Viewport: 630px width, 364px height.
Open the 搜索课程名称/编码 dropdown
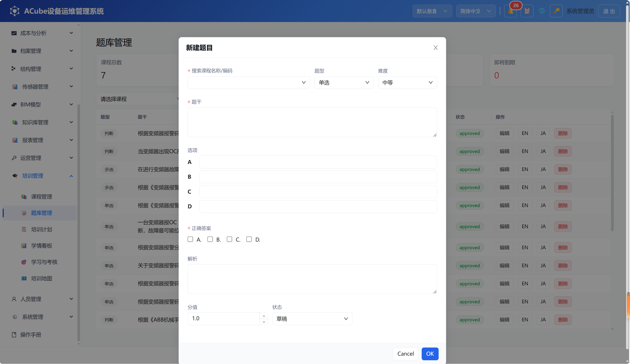[x=249, y=82]
